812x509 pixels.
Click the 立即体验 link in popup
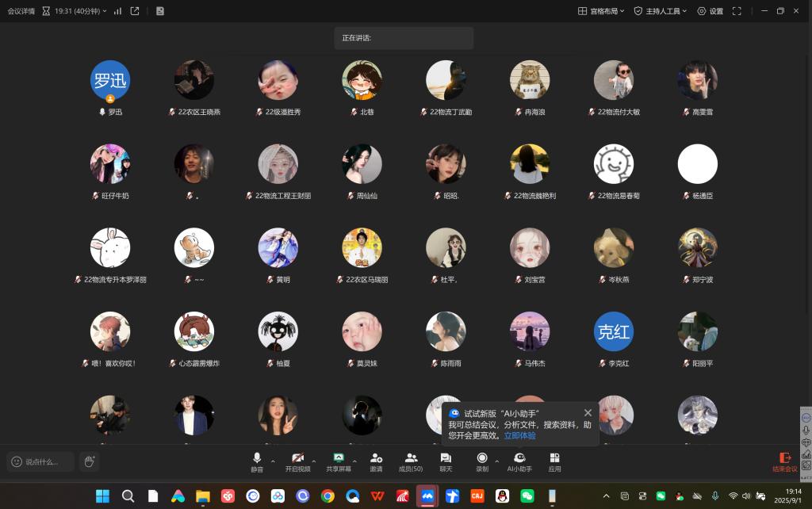coord(519,435)
